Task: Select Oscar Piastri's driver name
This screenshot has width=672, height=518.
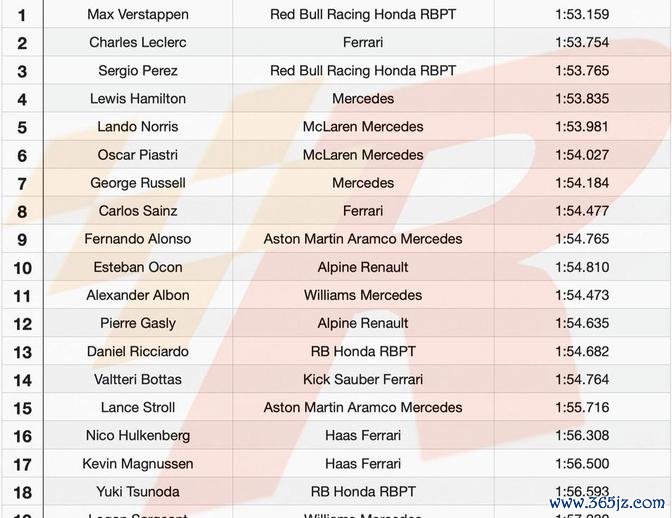Action: pos(138,155)
